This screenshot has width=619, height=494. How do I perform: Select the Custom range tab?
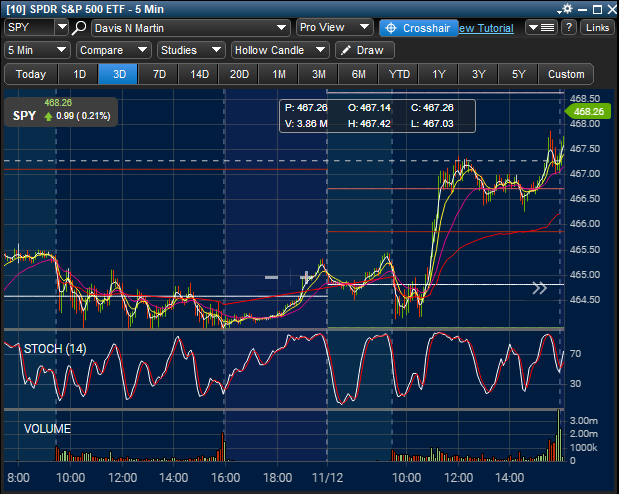coord(566,74)
